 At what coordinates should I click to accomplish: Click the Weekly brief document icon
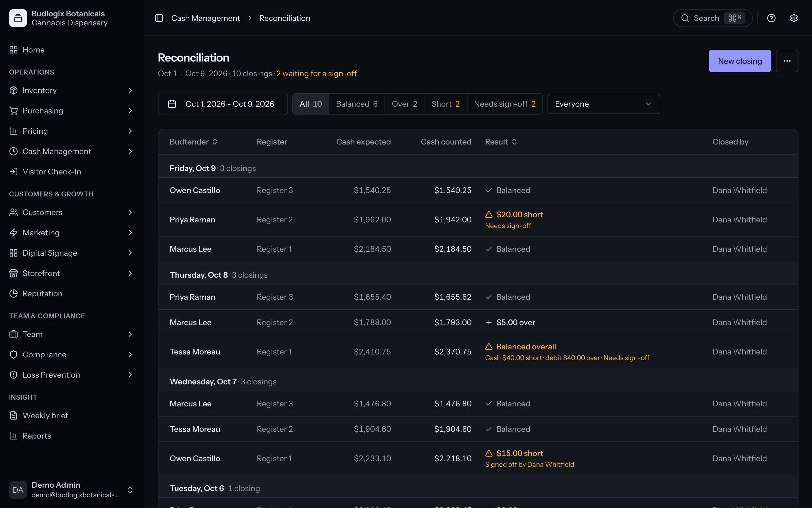(x=14, y=416)
